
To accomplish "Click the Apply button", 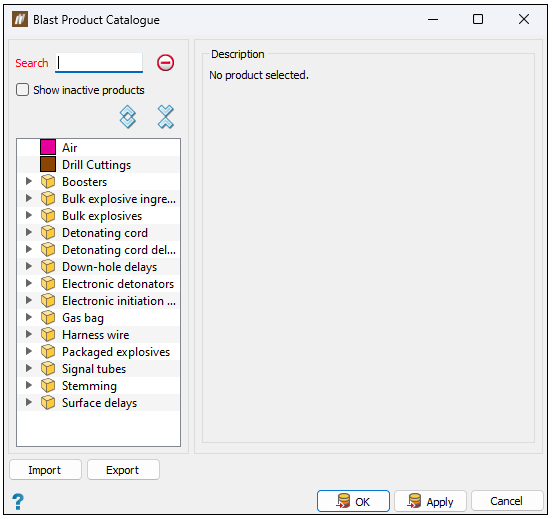I will [430, 501].
